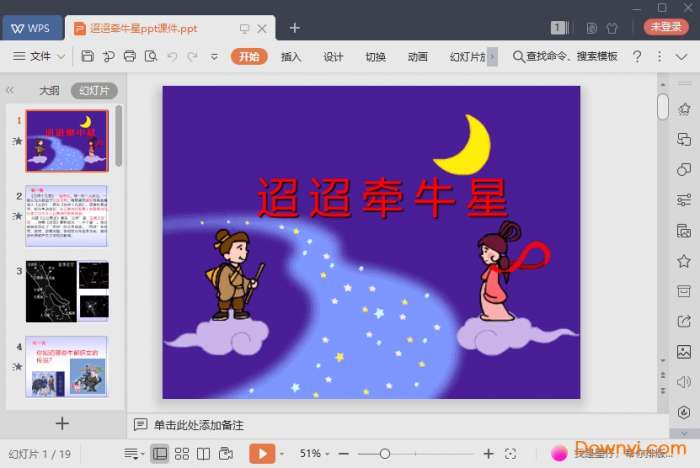Open the 切换 tab
Image resolution: width=700 pixels, height=468 pixels.
tap(375, 57)
